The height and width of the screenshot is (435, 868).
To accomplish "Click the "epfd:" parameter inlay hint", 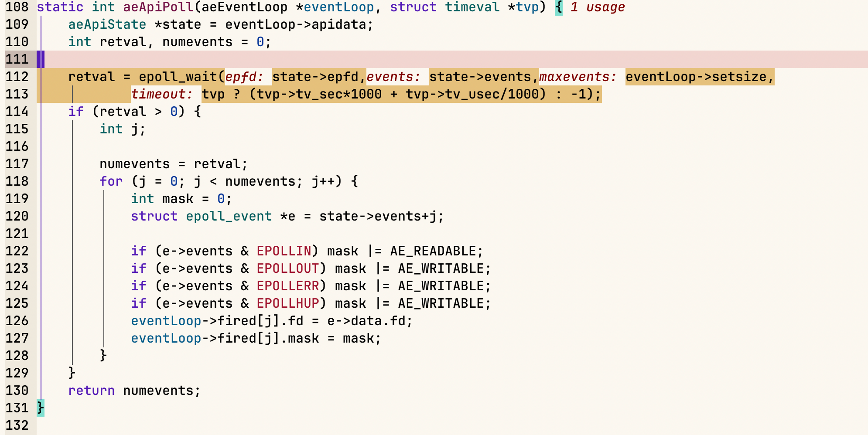I will click(x=244, y=77).
